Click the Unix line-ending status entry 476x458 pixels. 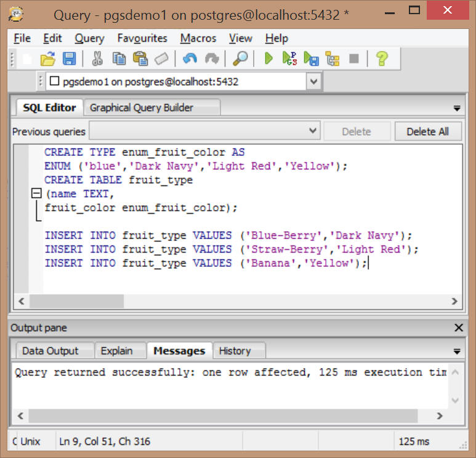(x=30, y=441)
